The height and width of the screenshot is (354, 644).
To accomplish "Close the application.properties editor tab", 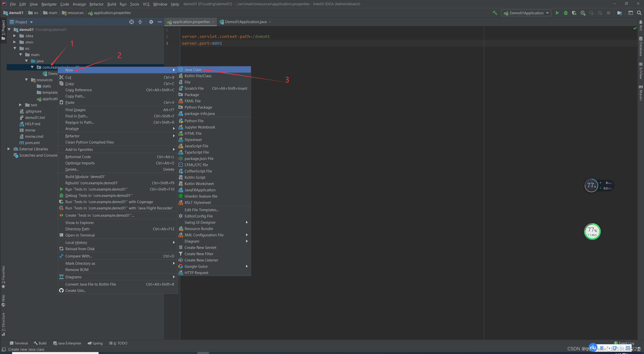I will pos(213,22).
